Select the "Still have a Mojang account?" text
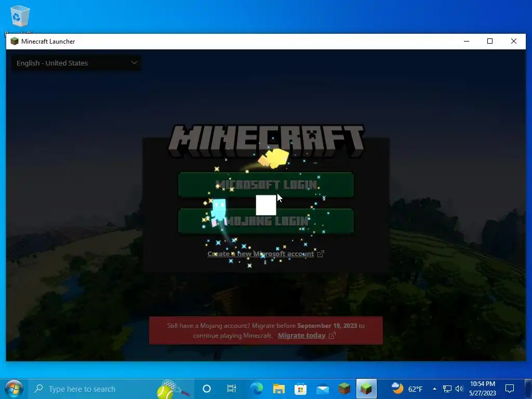 click(x=209, y=326)
